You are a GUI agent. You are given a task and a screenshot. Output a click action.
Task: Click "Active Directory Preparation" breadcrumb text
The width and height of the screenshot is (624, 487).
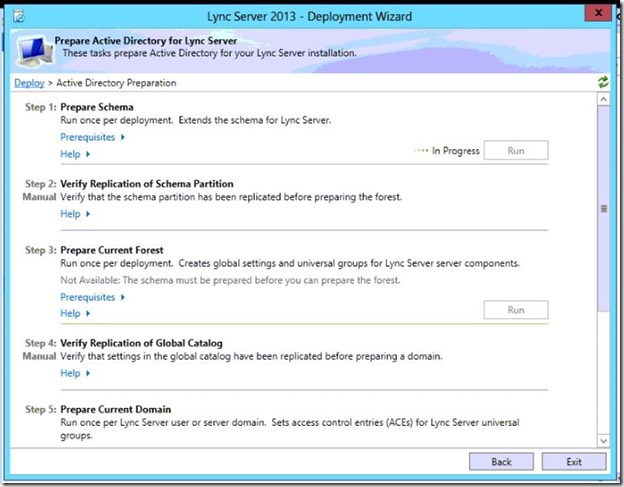116,83
